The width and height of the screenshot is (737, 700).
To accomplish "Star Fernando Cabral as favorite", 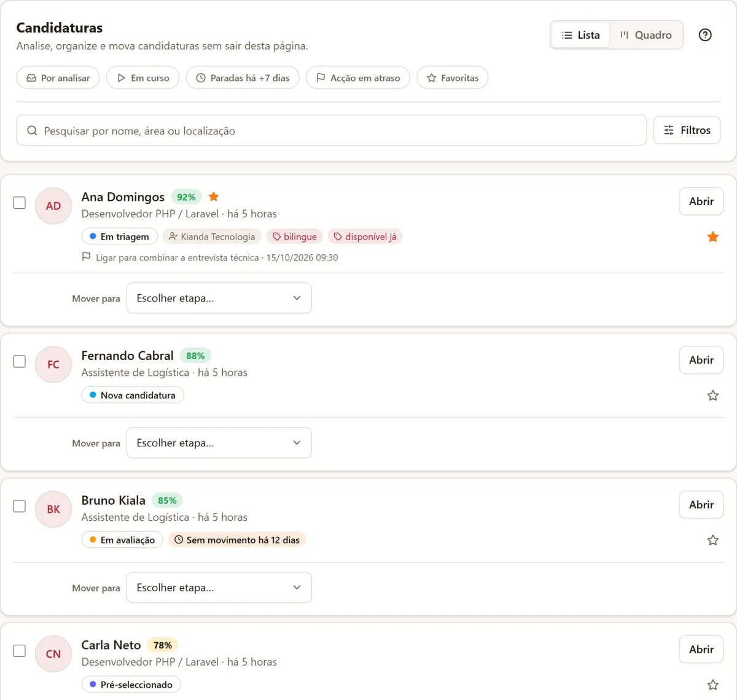I will click(x=713, y=395).
